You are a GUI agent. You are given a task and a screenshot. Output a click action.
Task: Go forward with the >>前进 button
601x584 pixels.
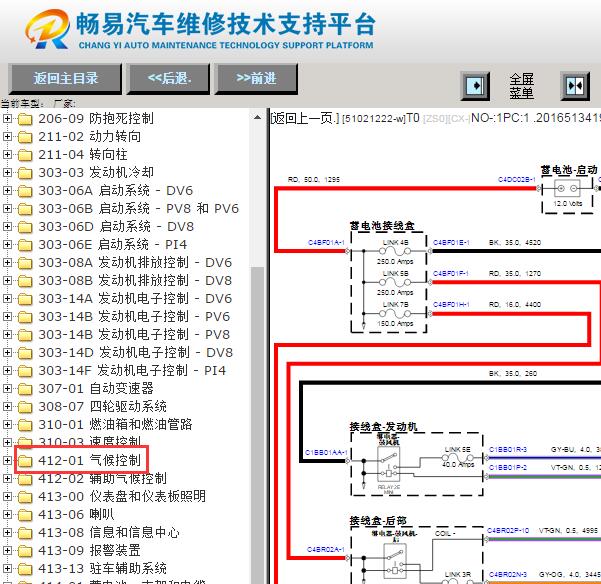click(256, 79)
